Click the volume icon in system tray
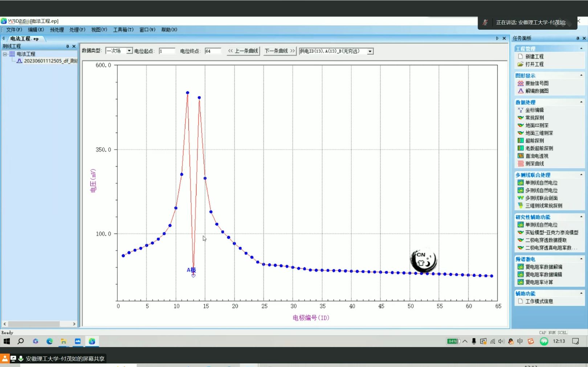The width and height of the screenshot is (588, 367). tap(501, 341)
